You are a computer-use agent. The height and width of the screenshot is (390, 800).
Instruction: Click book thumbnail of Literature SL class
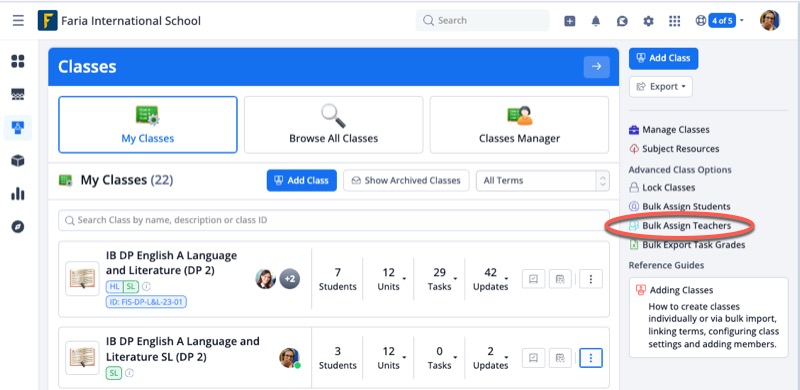pyautogui.click(x=82, y=358)
